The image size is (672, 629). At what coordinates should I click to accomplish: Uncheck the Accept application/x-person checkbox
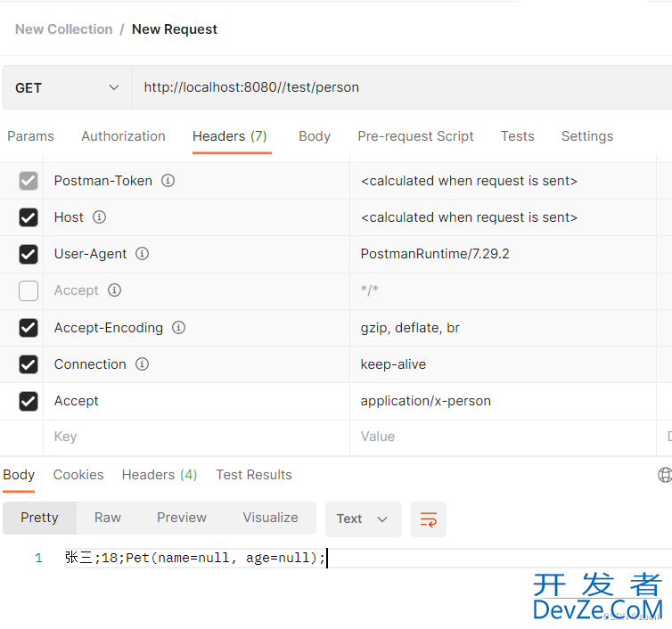(29, 402)
